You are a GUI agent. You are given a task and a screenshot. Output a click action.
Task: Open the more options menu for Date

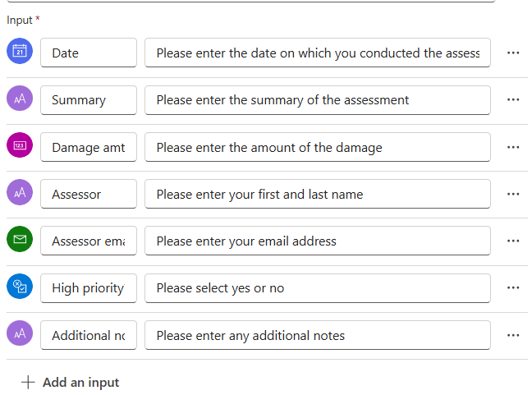[x=513, y=53]
